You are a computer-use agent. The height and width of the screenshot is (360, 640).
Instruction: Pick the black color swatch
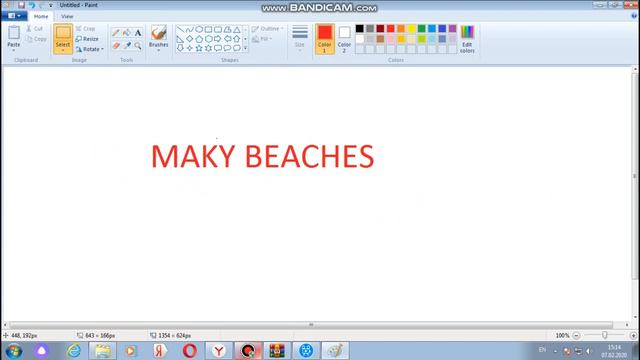360,28
